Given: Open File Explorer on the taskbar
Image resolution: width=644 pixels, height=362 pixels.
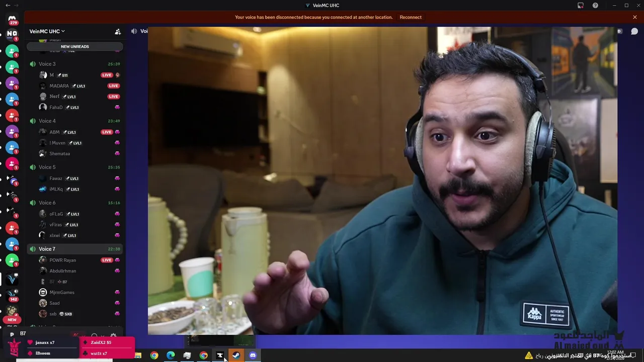Looking at the screenshot, I should click(x=138, y=355).
